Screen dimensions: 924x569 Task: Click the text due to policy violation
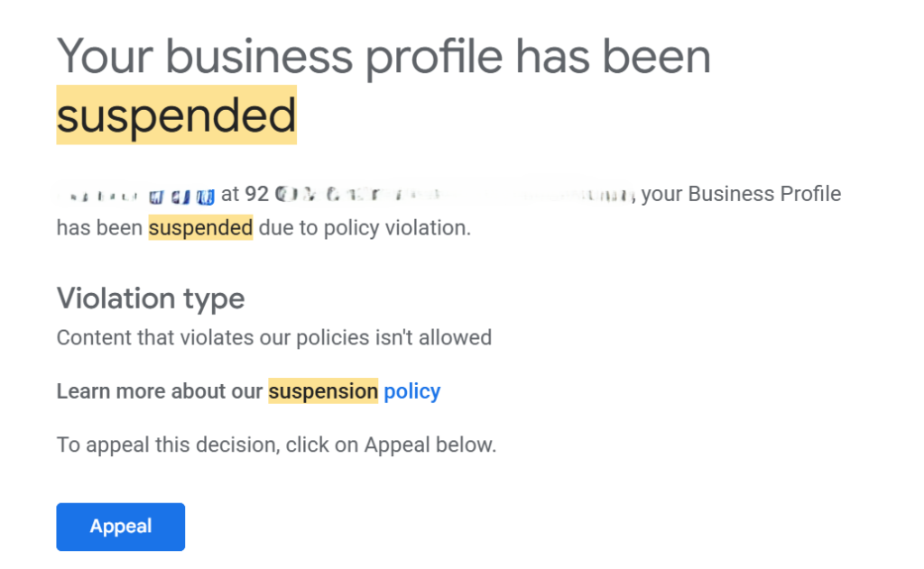coord(365,228)
